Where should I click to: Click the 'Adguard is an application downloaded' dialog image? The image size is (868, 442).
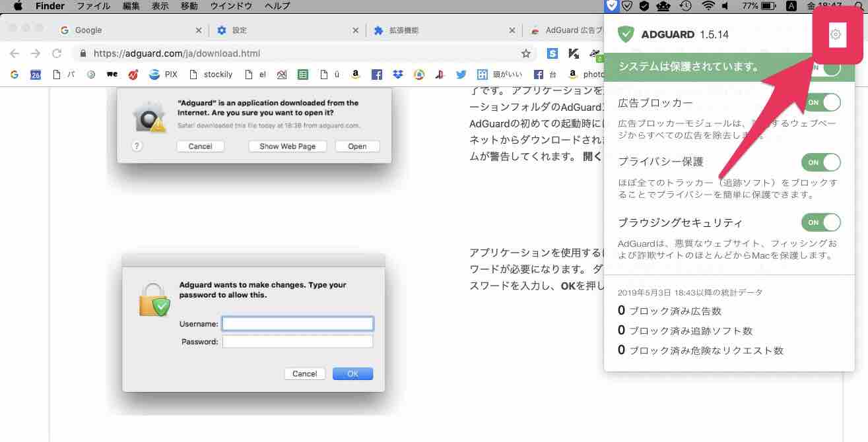[254, 127]
